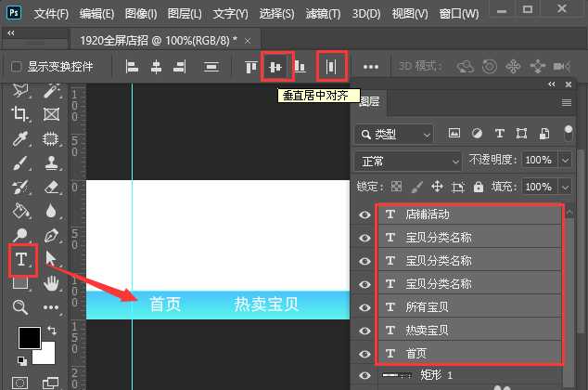Click the align left edges icon
Screen dimensions: 588x390
[132, 67]
